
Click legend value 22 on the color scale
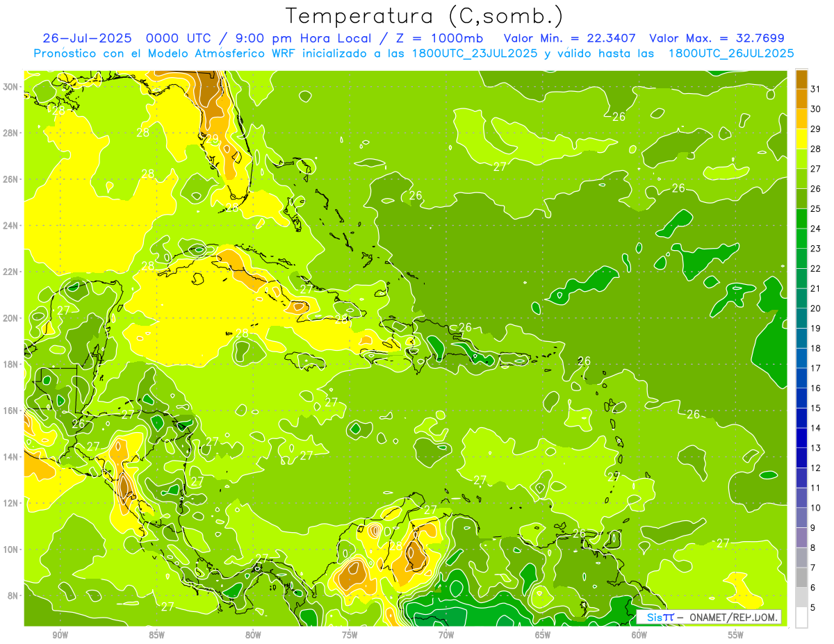tap(815, 268)
